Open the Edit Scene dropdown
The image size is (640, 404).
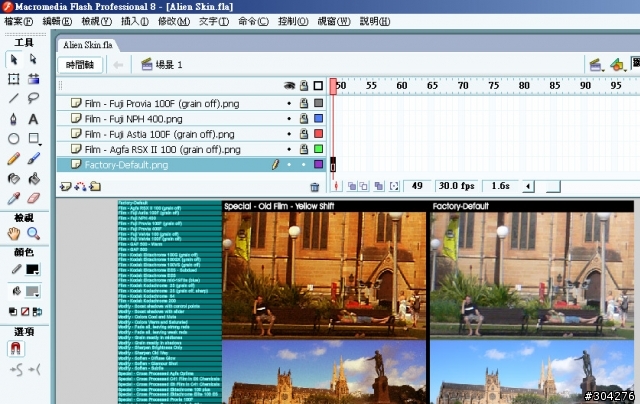(597, 64)
